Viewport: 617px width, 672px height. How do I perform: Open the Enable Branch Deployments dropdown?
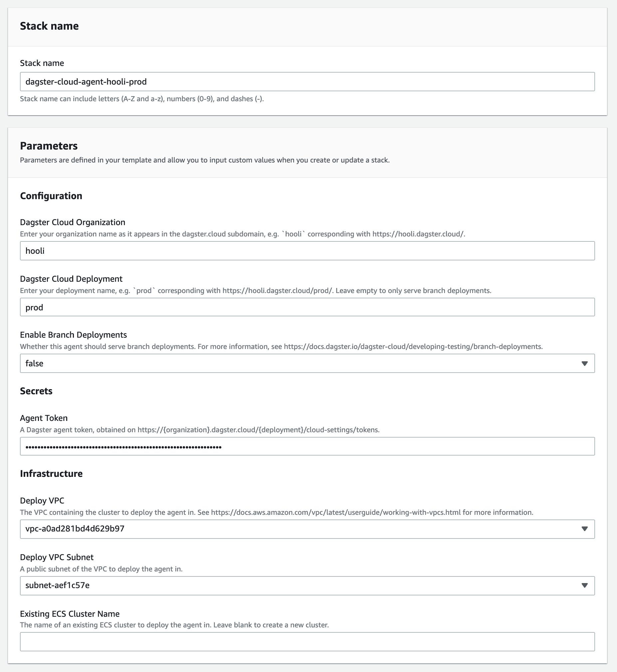coord(307,363)
